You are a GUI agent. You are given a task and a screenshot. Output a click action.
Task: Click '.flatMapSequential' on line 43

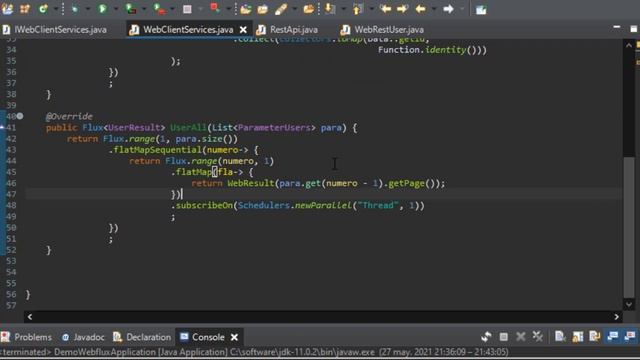(155, 150)
